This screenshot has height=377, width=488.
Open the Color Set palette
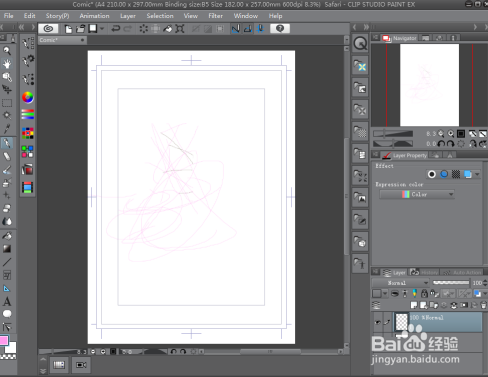tap(28, 133)
